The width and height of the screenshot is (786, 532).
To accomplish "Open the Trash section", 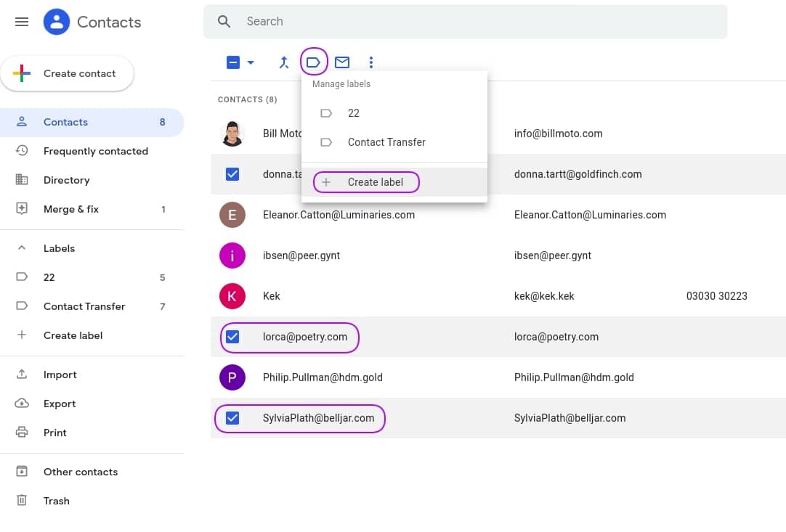I will pyautogui.click(x=56, y=501).
